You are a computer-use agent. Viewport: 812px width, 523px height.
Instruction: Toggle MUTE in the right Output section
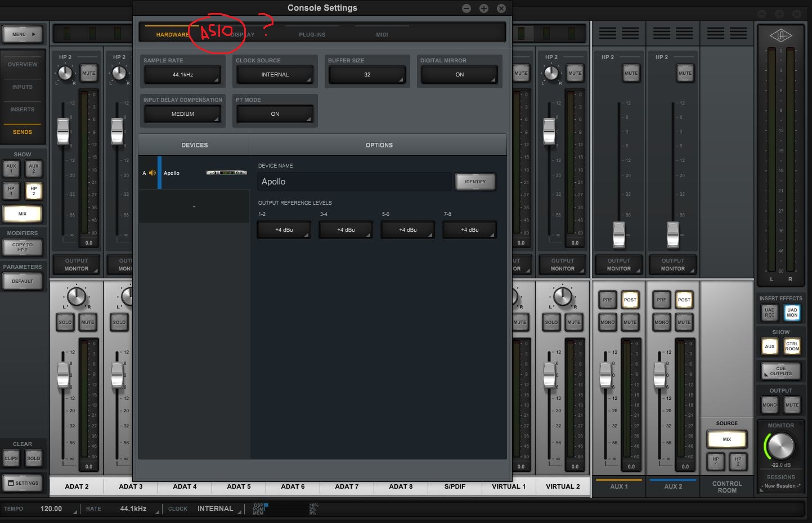[792, 405]
